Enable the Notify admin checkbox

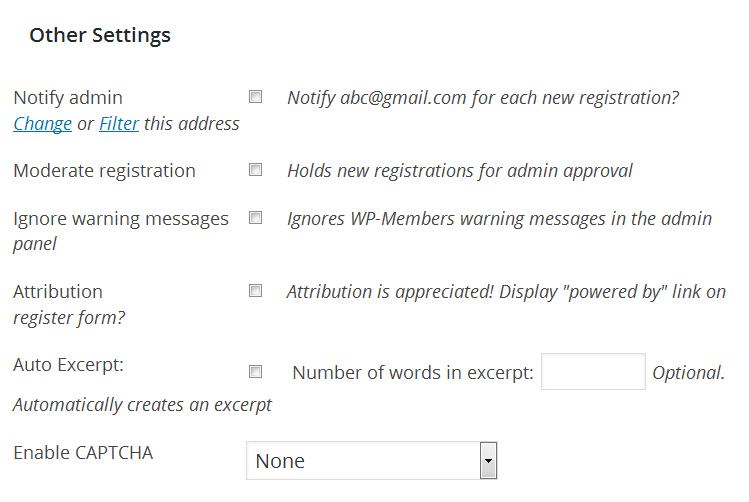pos(256,97)
